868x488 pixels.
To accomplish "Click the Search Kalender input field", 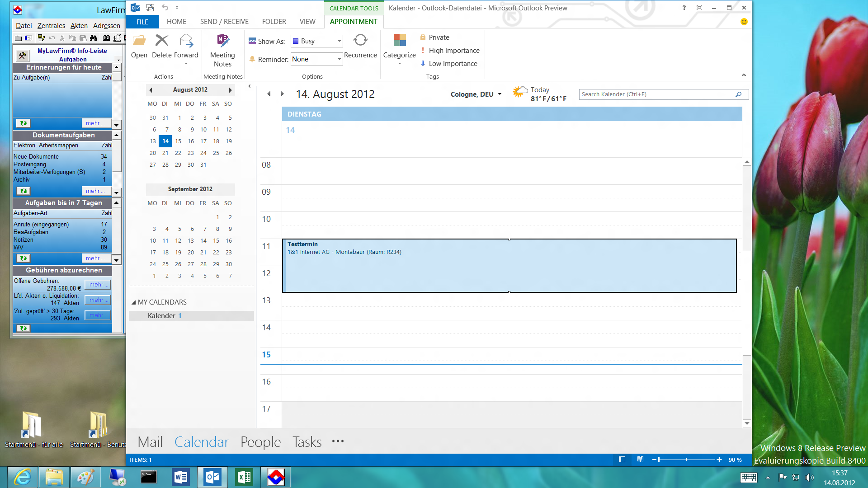I will (656, 94).
